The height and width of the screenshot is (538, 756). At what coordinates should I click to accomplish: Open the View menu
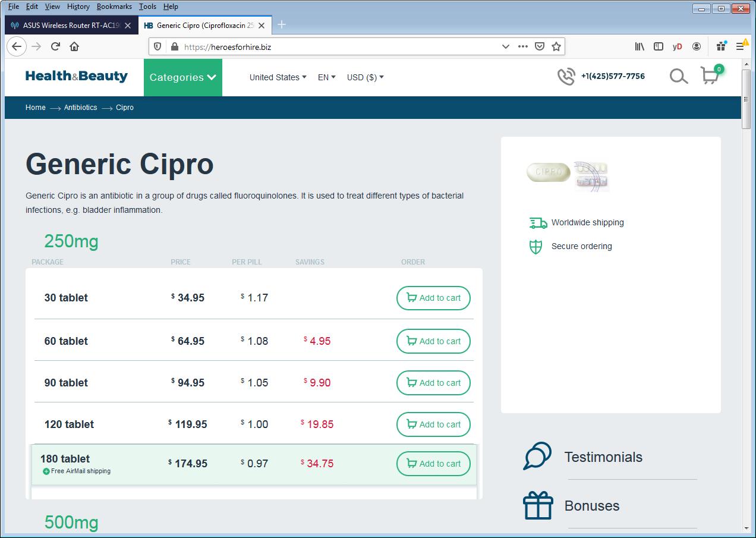click(x=52, y=7)
